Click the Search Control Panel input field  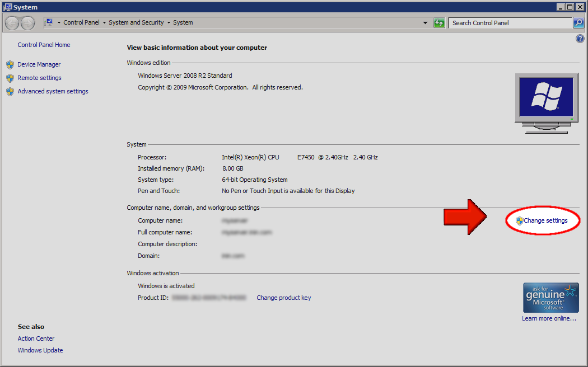point(510,23)
